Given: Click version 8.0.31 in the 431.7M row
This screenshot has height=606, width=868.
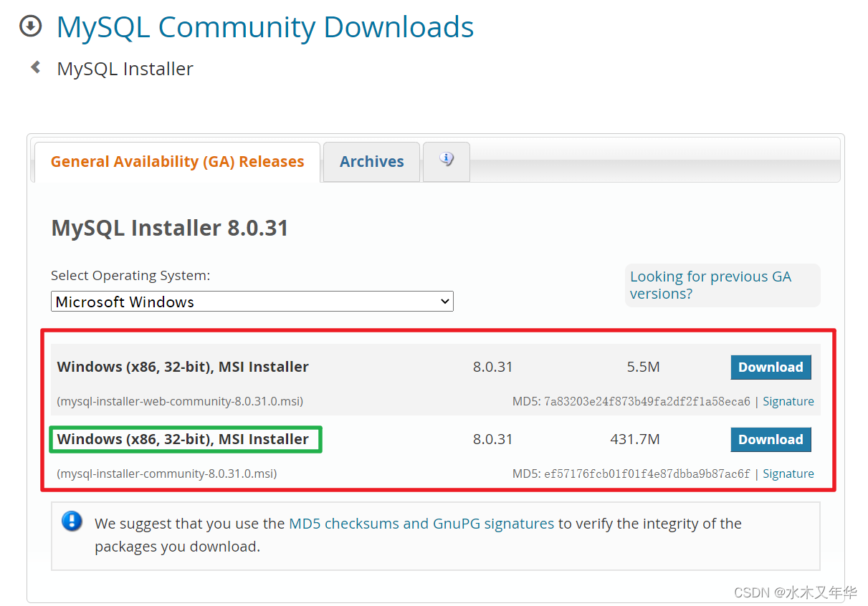Looking at the screenshot, I should 493,439.
